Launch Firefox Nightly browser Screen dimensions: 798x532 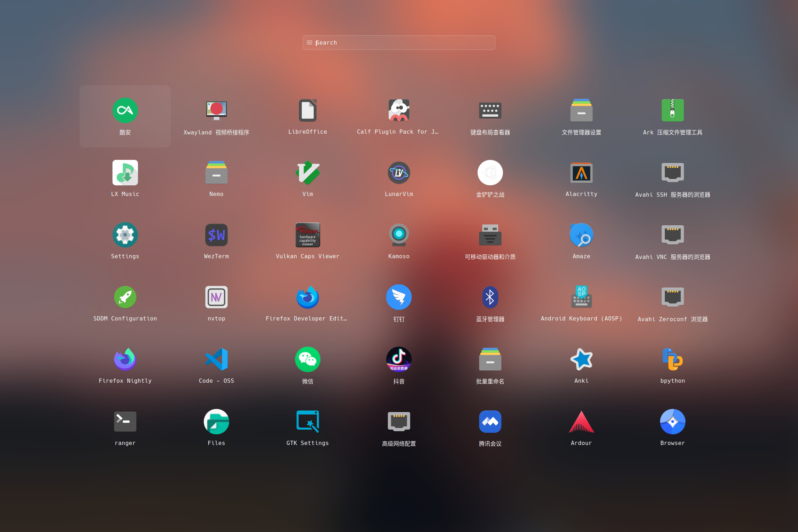pyautogui.click(x=125, y=360)
